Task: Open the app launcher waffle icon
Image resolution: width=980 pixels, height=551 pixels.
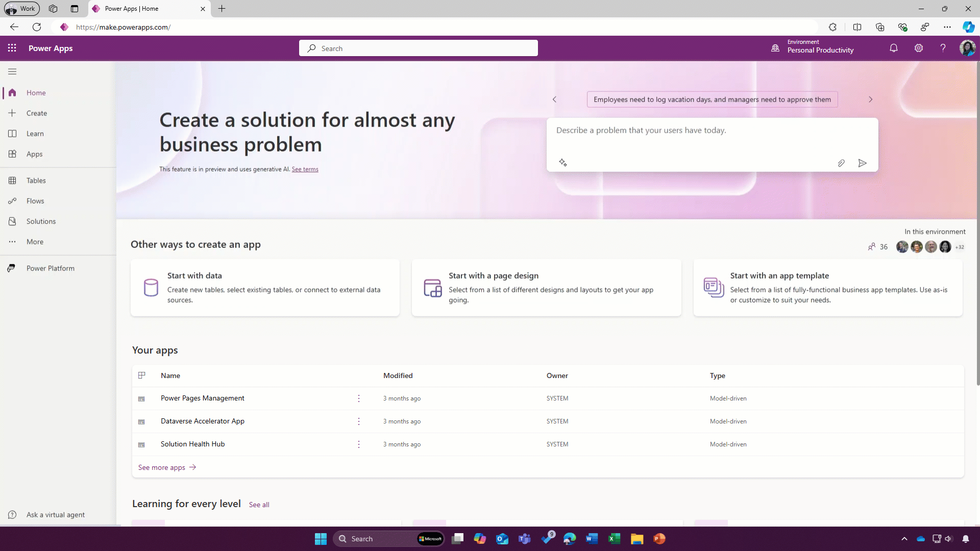Action: (x=12, y=48)
